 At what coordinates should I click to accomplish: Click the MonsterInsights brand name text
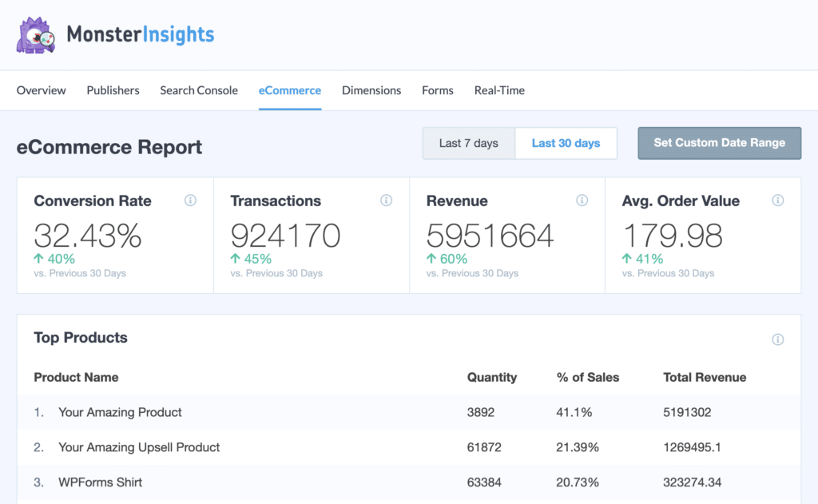point(141,34)
